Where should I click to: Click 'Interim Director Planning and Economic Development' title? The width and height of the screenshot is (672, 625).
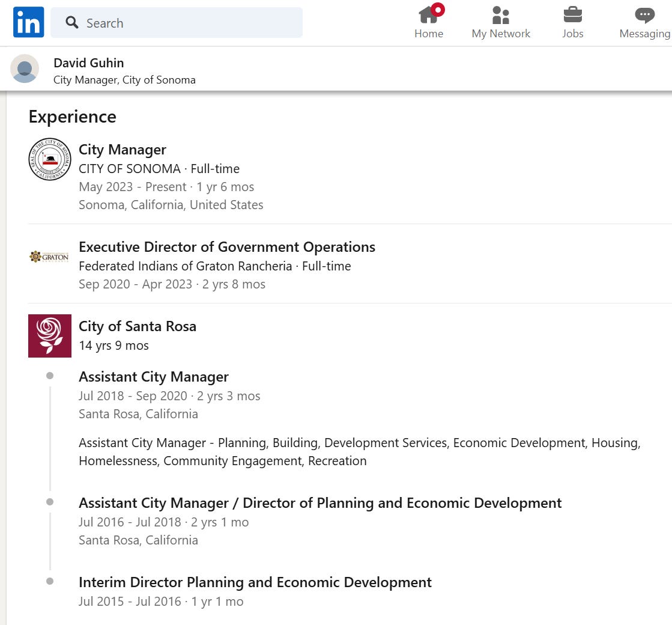click(255, 582)
